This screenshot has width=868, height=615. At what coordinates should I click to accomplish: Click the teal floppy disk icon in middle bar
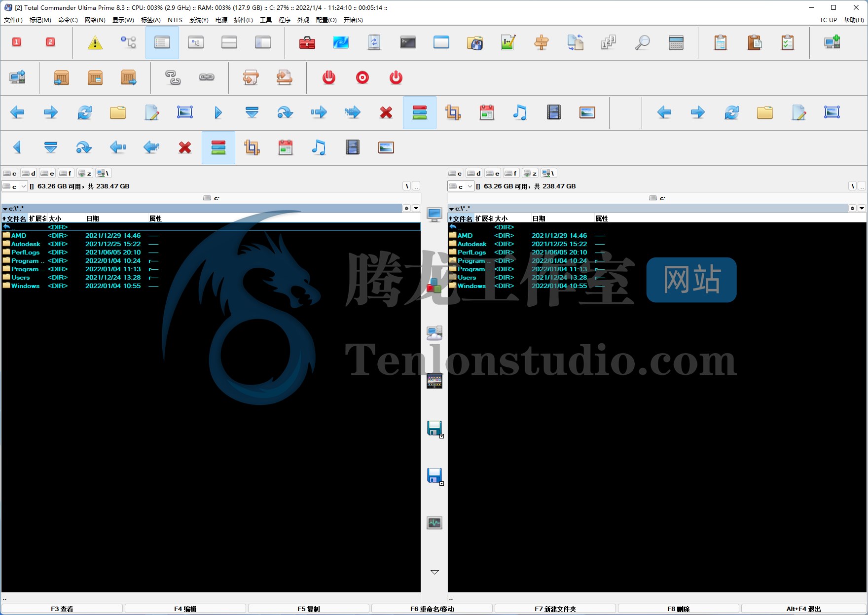(434, 428)
